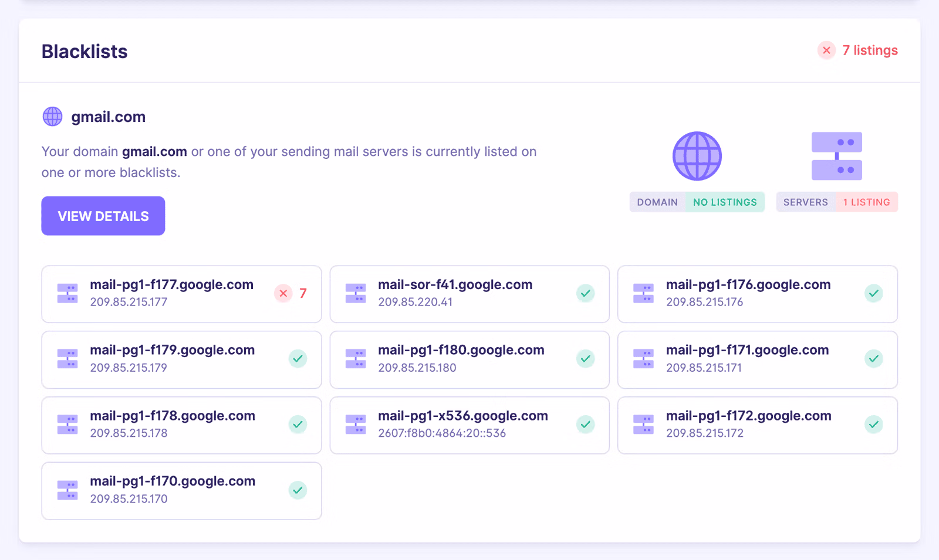Viewport: 939px width, 560px height.
Task: Click server icon of mail-pg1-f170.google.com
Action: click(67, 490)
